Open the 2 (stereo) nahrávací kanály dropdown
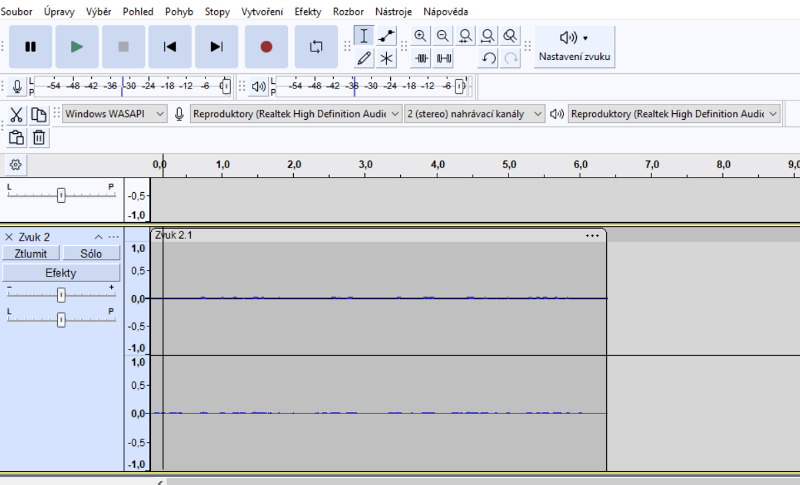Viewport: 800px width, 485px height. click(x=474, y=114)
